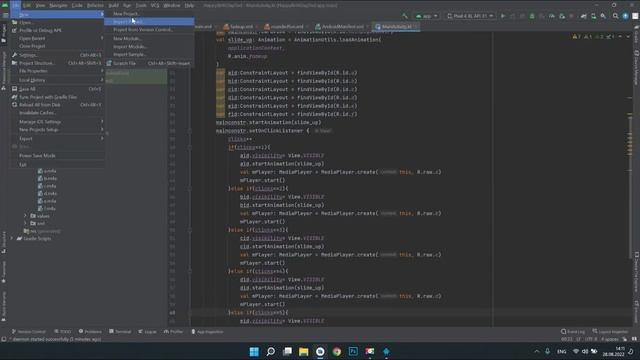Open the Terminal tool window
640x360 pixels.
(120, 331)
